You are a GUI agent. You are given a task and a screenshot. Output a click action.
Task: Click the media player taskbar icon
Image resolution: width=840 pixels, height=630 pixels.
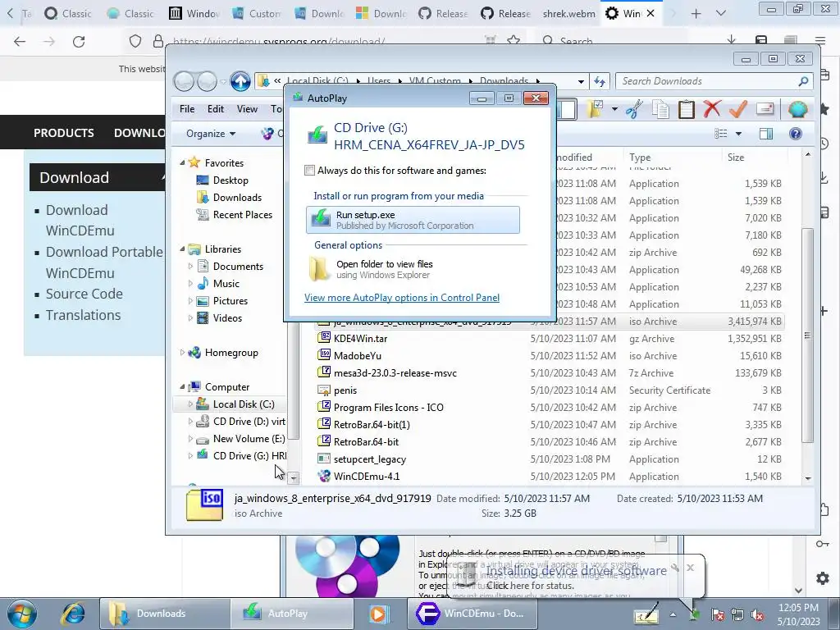tap(379, 614)
